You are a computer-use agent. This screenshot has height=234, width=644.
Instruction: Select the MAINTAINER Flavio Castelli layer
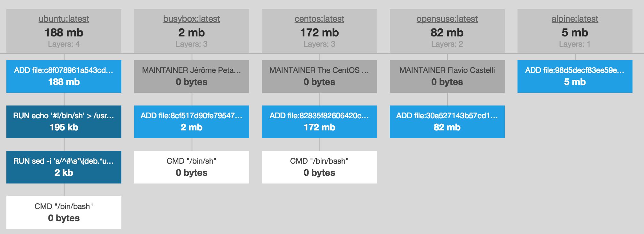tap(447, 76)
